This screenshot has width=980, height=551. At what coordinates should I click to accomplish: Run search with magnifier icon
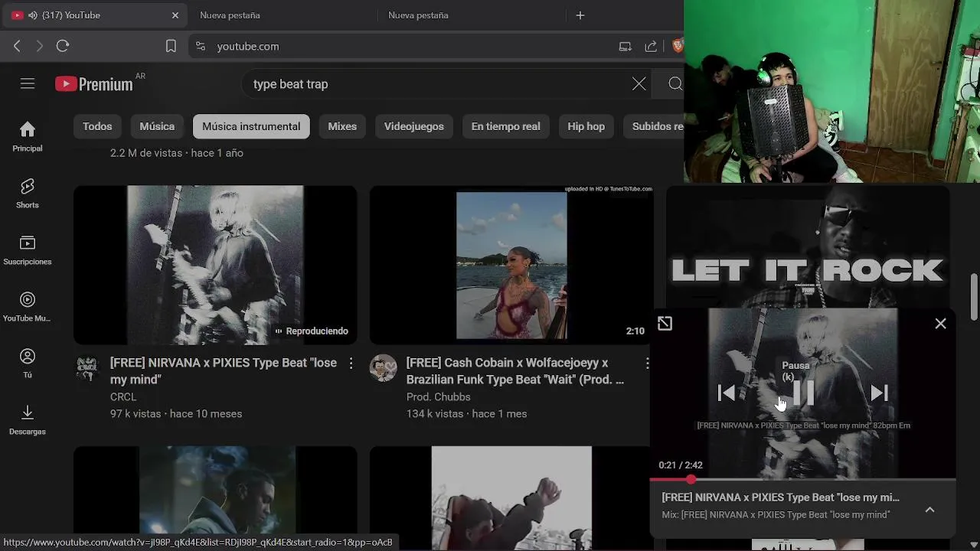[675, 84]
